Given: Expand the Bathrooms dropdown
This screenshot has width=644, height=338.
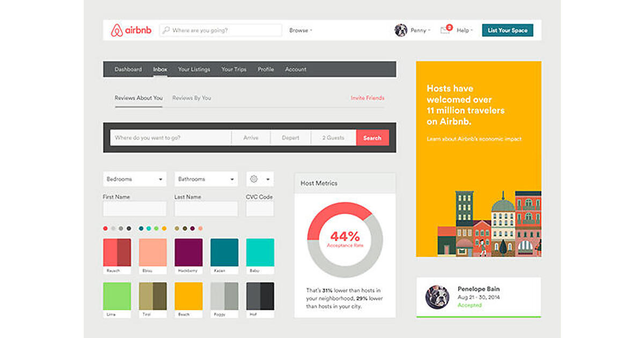Looking at the screenshot, I should point(206,179).
